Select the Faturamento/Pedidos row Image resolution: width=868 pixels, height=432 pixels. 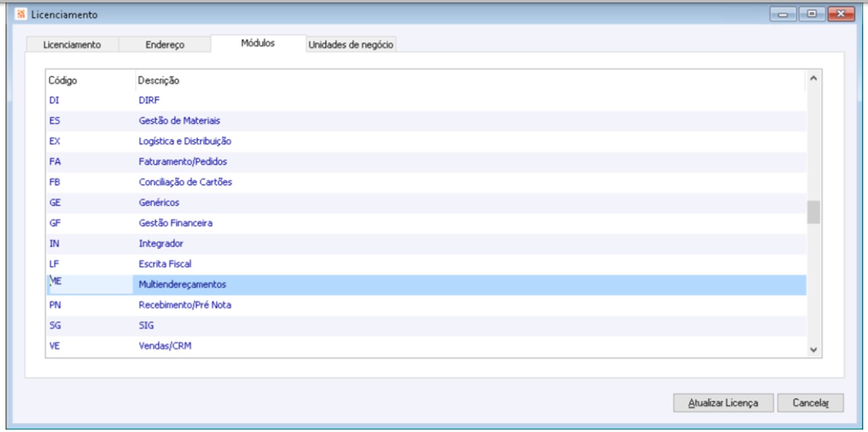tap(426, 162)
